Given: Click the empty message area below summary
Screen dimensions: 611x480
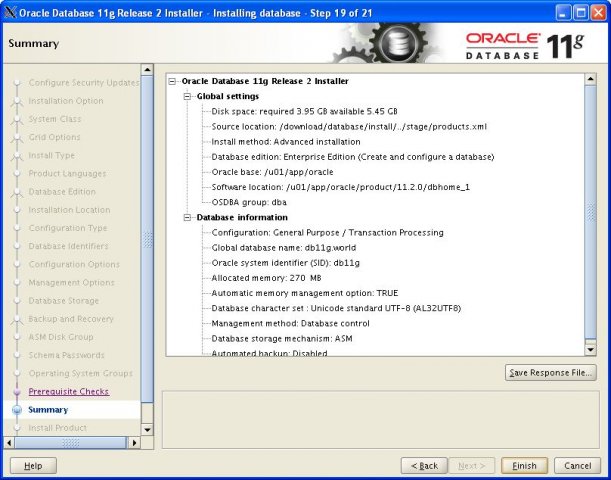Looking at the screenshot, I should pyautogui.click(x=381, y=420).
